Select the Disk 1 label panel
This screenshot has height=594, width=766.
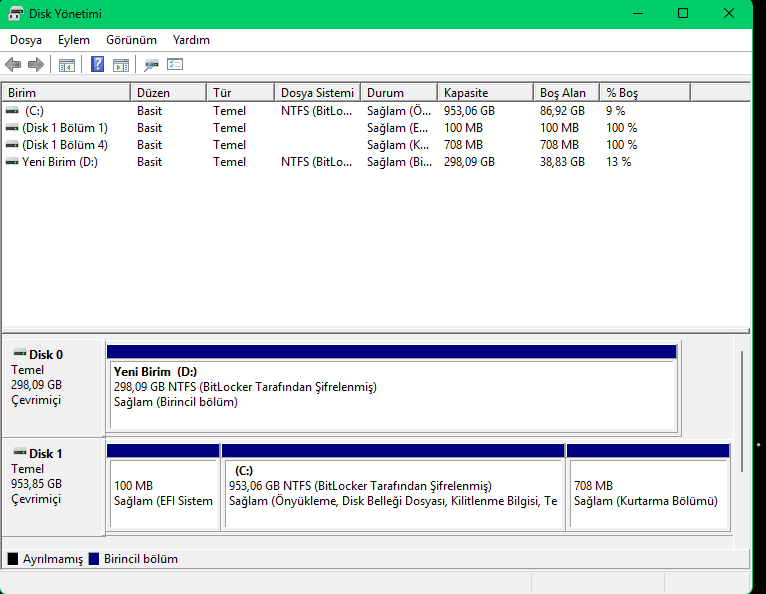pos(53,487)
